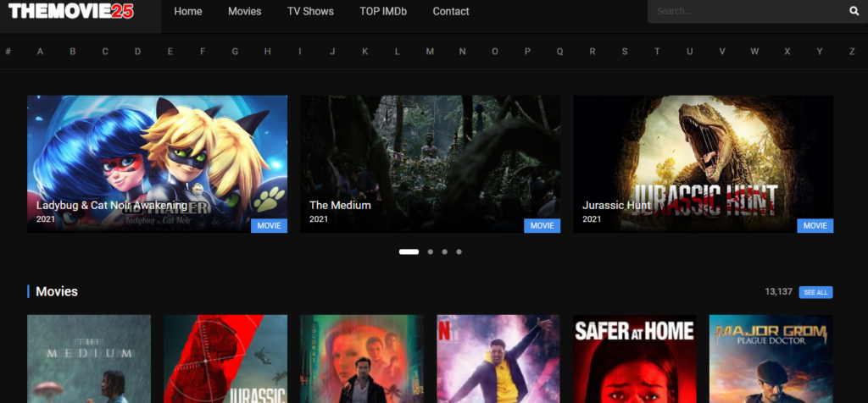Select the first carousel page indicator
Viewport: 868px width, 403px height.
[x=409, y=251]
